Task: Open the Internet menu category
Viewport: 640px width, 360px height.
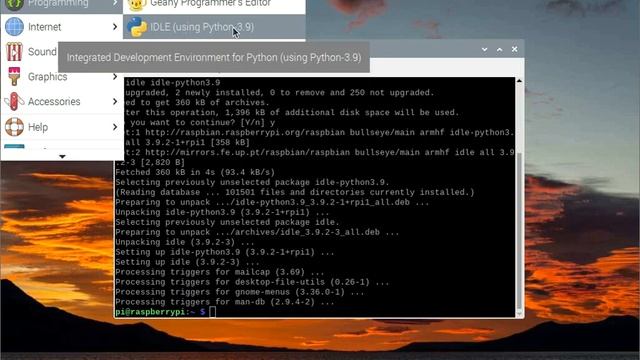Action: 61,27
